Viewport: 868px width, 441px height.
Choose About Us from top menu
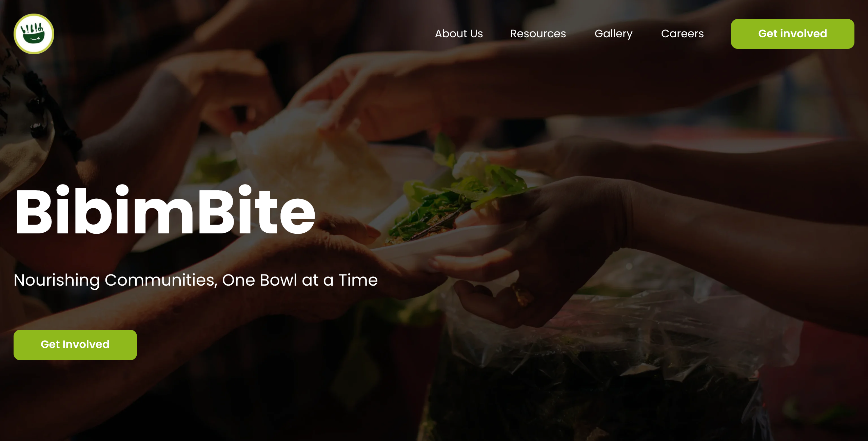[x=459, y=34]
